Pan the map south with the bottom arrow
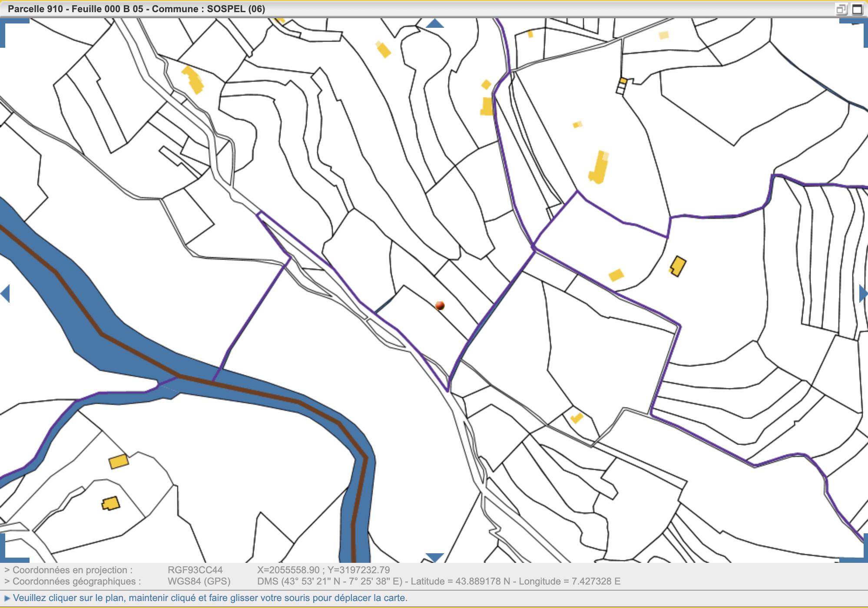This screenshot has width=868, height=608. (x=434, y=558)
